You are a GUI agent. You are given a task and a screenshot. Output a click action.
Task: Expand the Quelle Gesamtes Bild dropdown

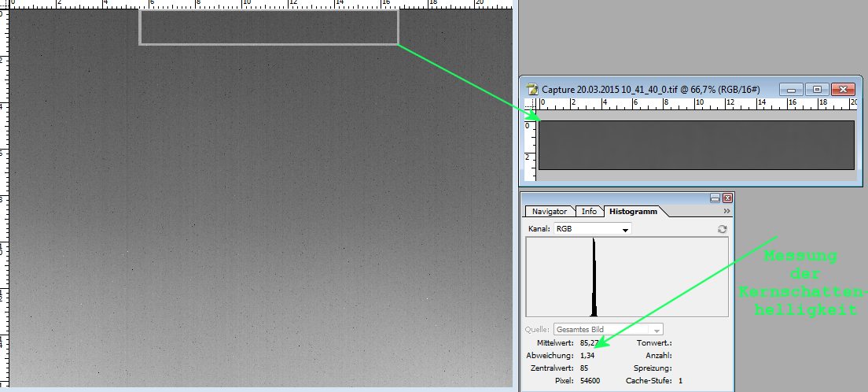point(609,329)
